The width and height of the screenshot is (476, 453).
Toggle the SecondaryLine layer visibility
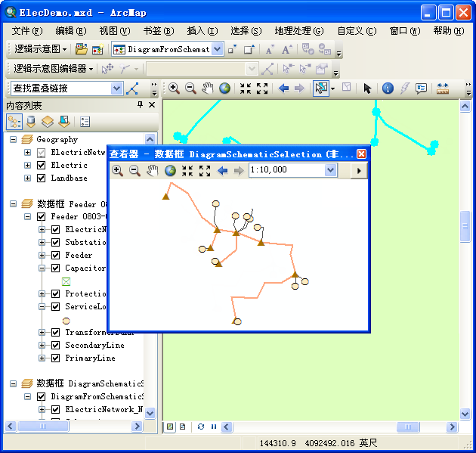(55, 346)
